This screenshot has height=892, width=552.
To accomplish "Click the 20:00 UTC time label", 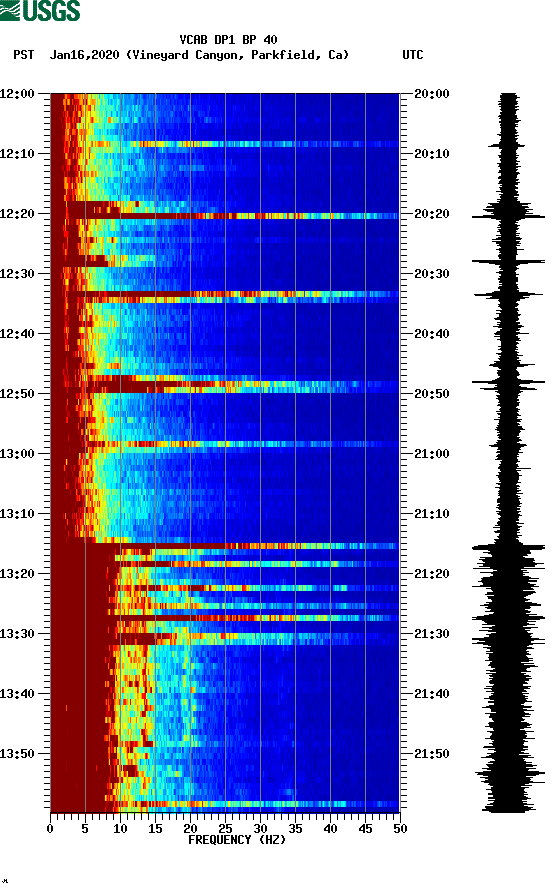I will pyautogui.click(x=431, y=94).
